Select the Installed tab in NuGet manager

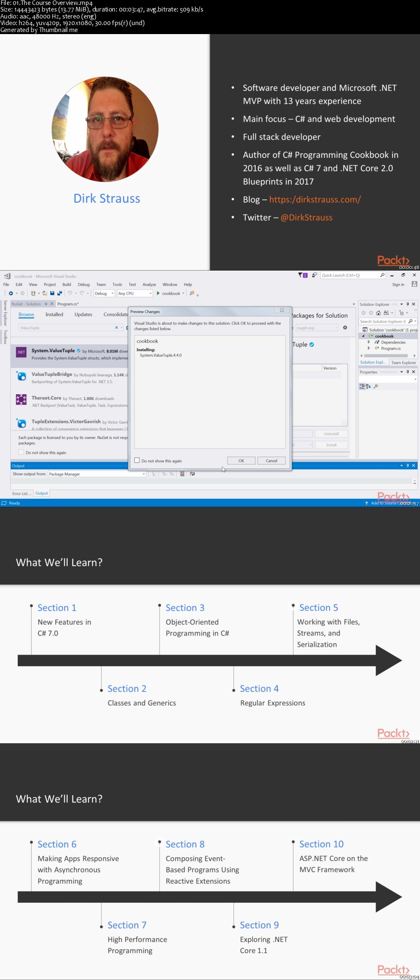pyautogui.click(x=54, y=314)
